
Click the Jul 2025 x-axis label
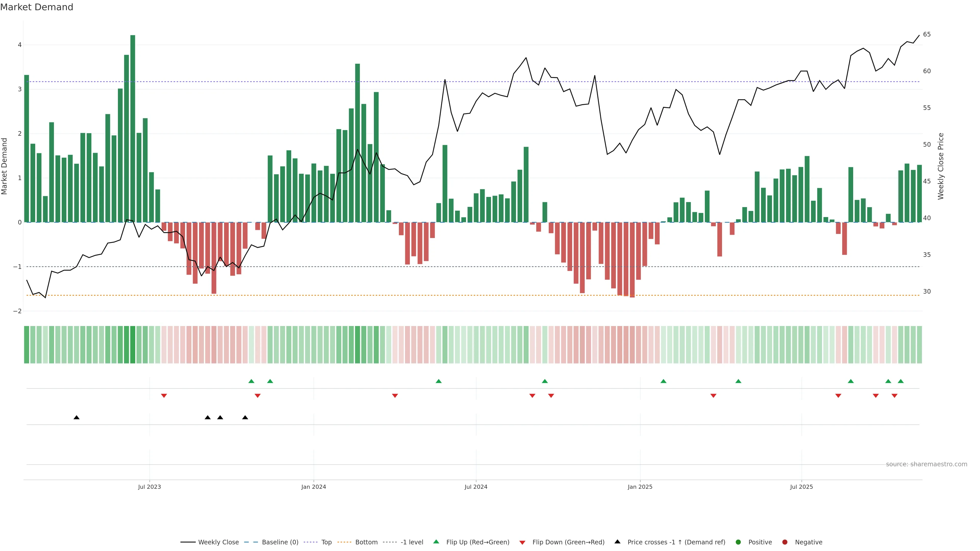[801, 487]
